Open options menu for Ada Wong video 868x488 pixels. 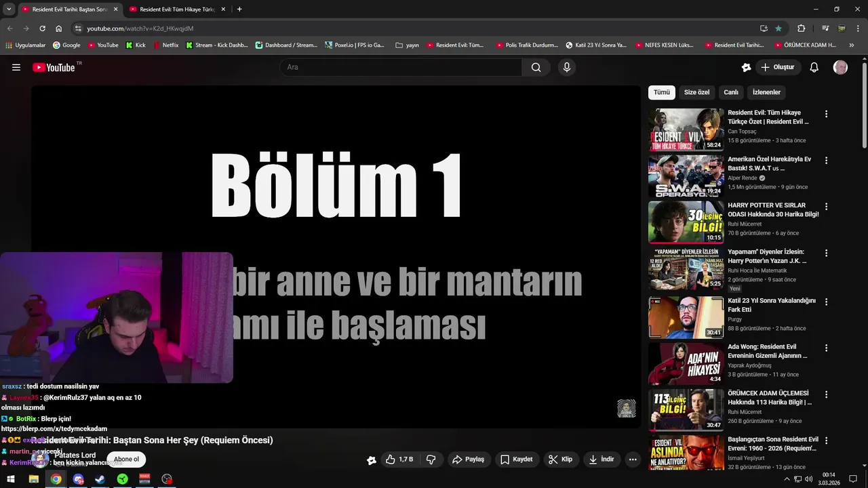826,348
